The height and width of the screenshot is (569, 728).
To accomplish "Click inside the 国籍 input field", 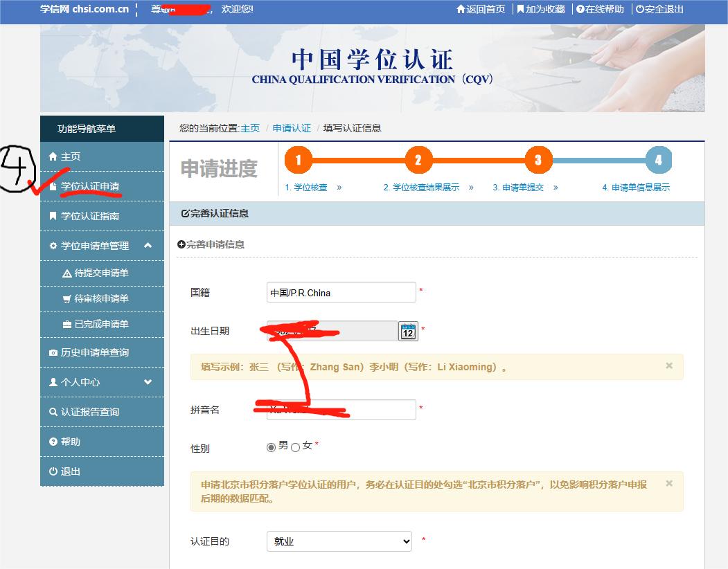I will [x=339, y=292].
